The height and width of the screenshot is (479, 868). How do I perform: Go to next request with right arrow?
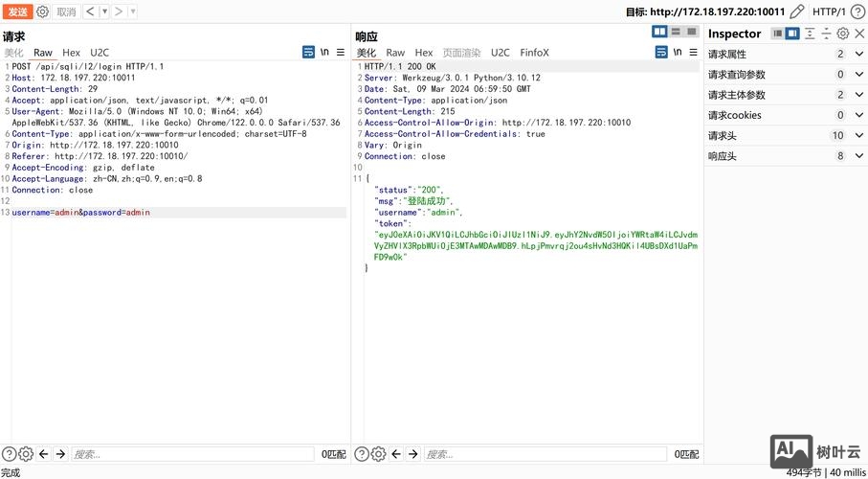[x=119, y=11]
